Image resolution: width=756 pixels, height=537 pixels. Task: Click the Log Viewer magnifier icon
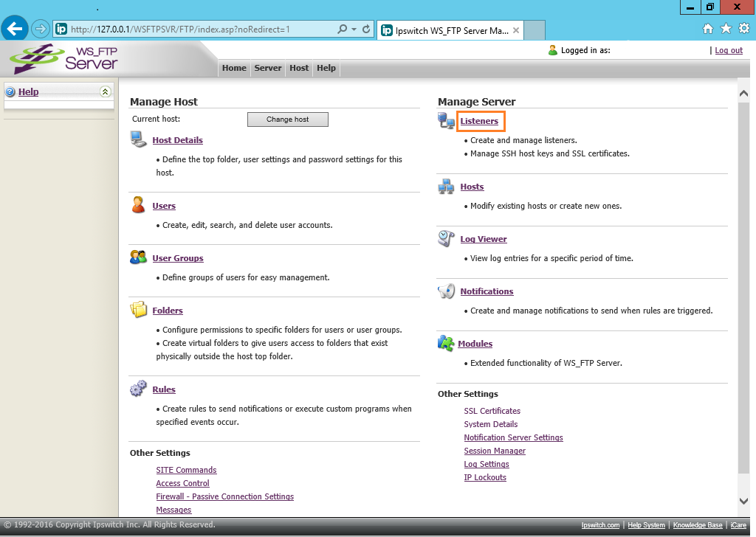point(446,238)
